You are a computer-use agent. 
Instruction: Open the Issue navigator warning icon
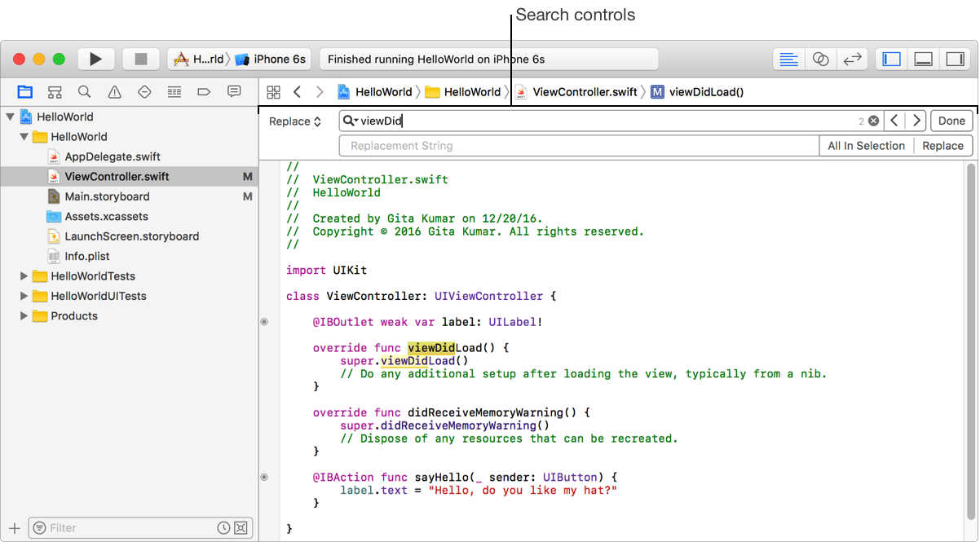pyautogui.click(x=114, y=91)
